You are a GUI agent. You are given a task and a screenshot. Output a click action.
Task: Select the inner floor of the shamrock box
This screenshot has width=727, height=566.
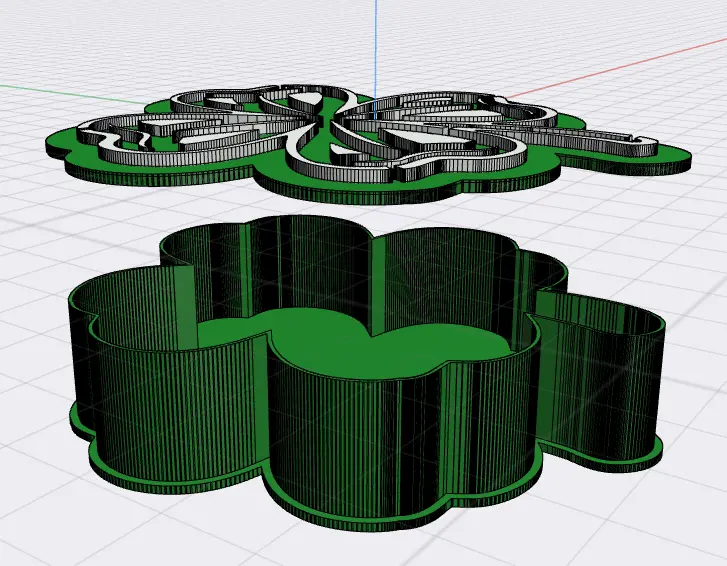click(352, 343)
